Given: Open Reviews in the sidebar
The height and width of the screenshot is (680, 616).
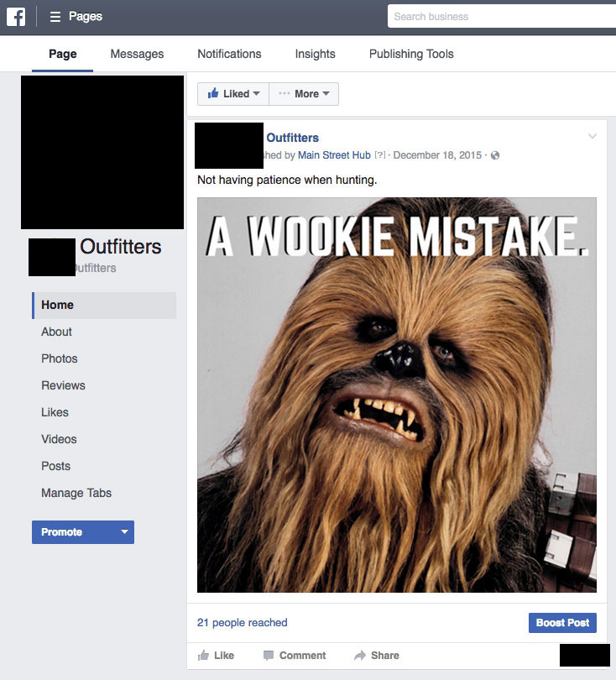Looking at the screenshot, I should point(63,385).
